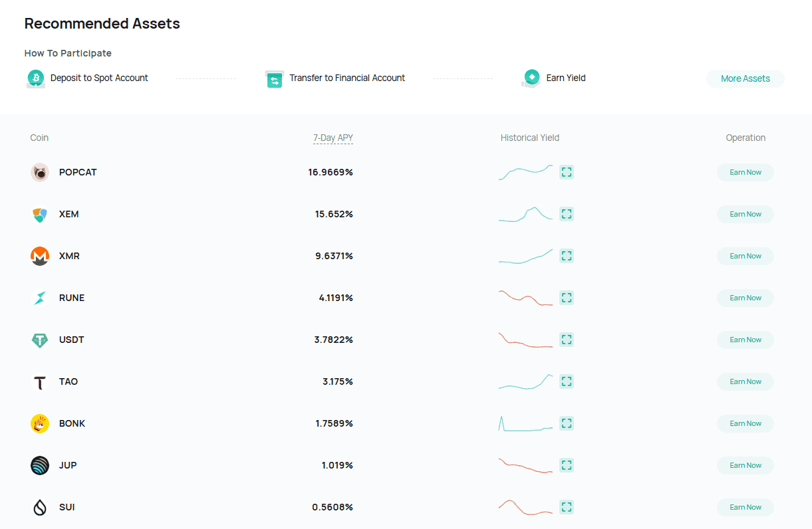Image resolution: width=812 pixels, height=529 pixels.
Task: Select the XMR coin name
Action: 69,256
